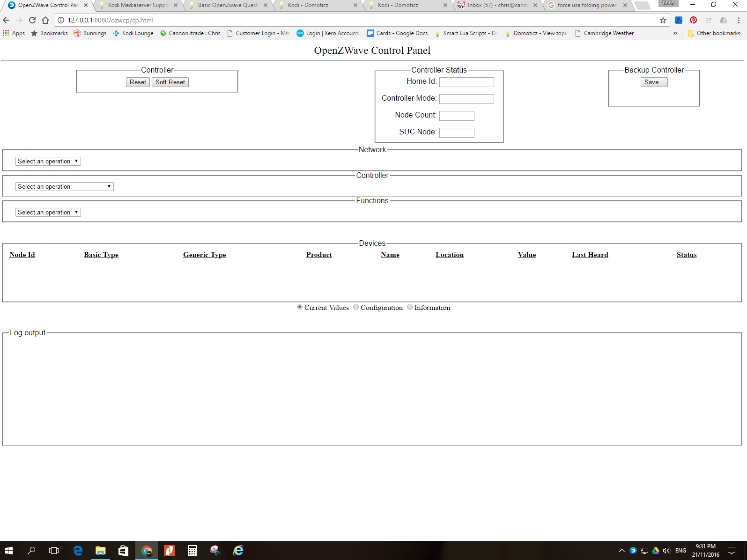The height and width of the screenshot is (560, 747).
Task: Expand the Functions operation dropdown
Action: coord(48,212)
